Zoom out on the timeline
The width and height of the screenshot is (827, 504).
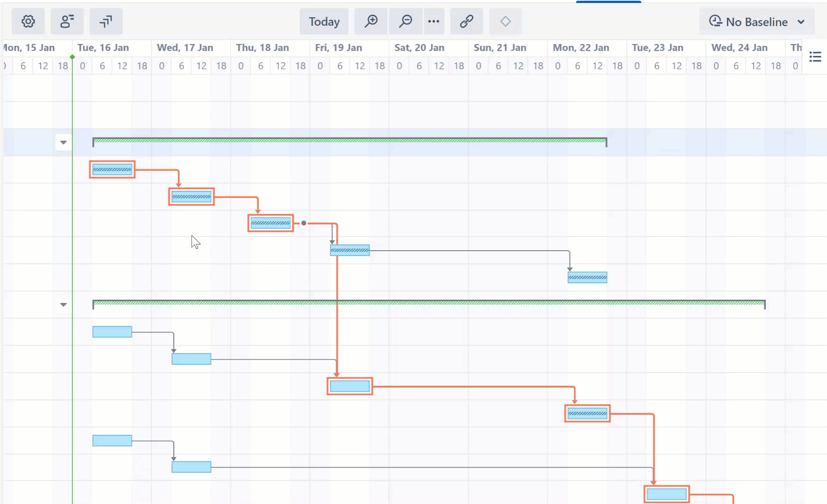(x=405, y=21)
